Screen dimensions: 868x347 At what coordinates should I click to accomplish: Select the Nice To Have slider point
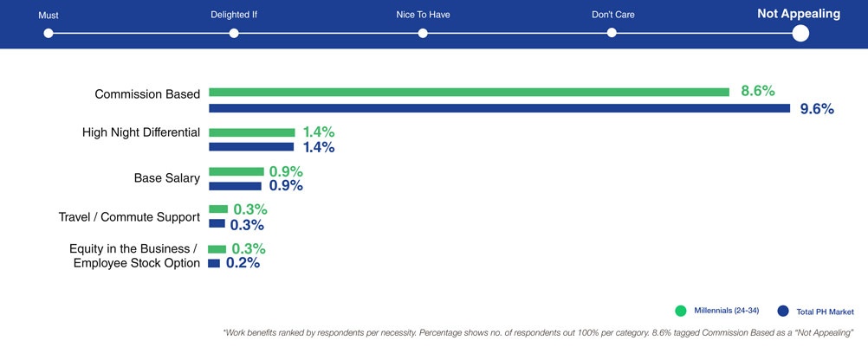(x=423, y=33)
